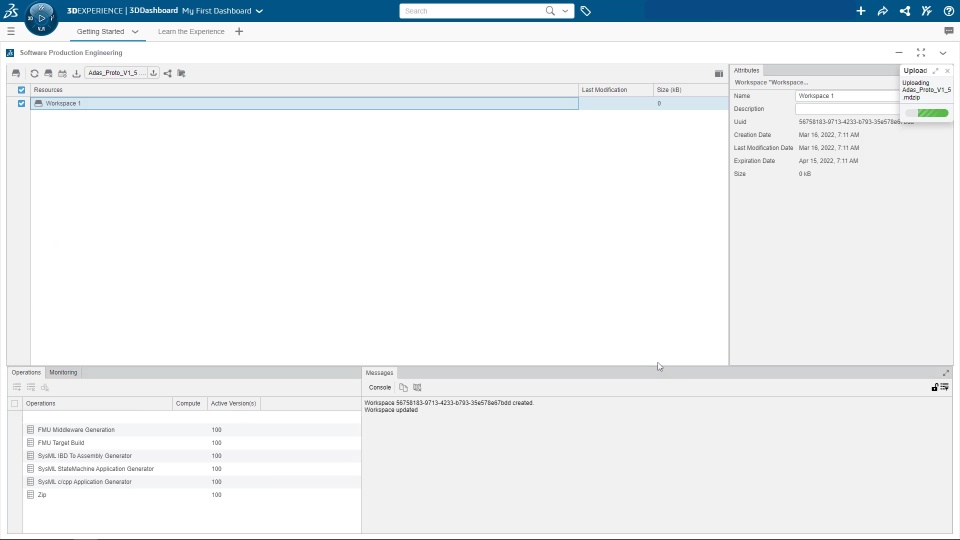The width and height of the screenshot is (960, 540).
Task: Click the download icon left of Adas_Proto field
Action: [77, 73]
